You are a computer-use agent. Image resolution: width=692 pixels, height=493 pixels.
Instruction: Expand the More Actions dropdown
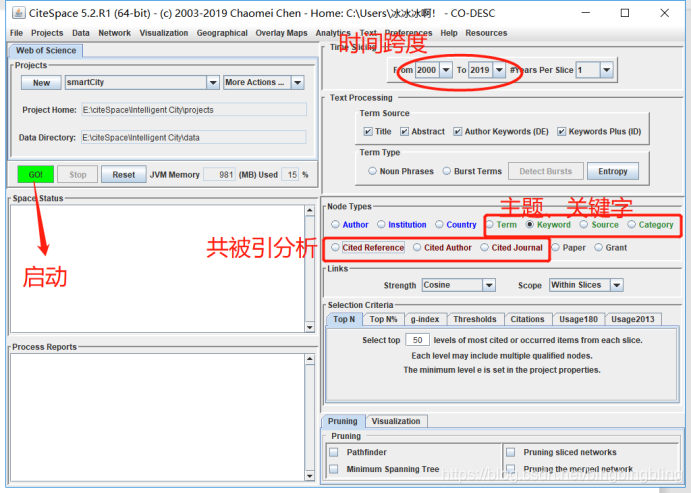[x=298, y=83]
